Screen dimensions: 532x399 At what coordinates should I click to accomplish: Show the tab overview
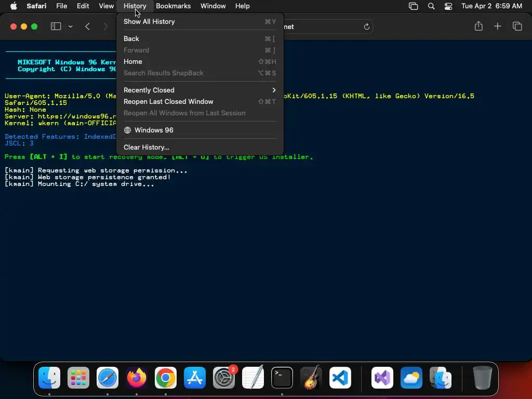[x=517, y=26]
